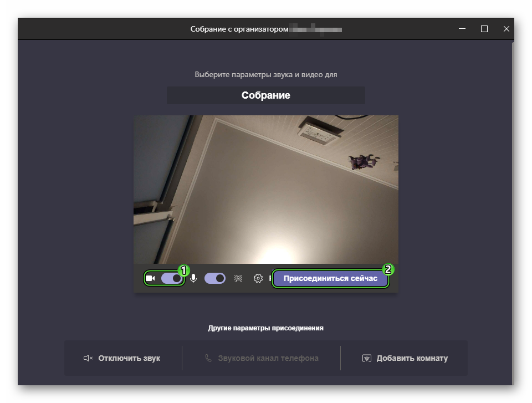The width and height of the screenshot is (532, 403).
Task: Toggle the microphone switch
Action: [215, 278]
